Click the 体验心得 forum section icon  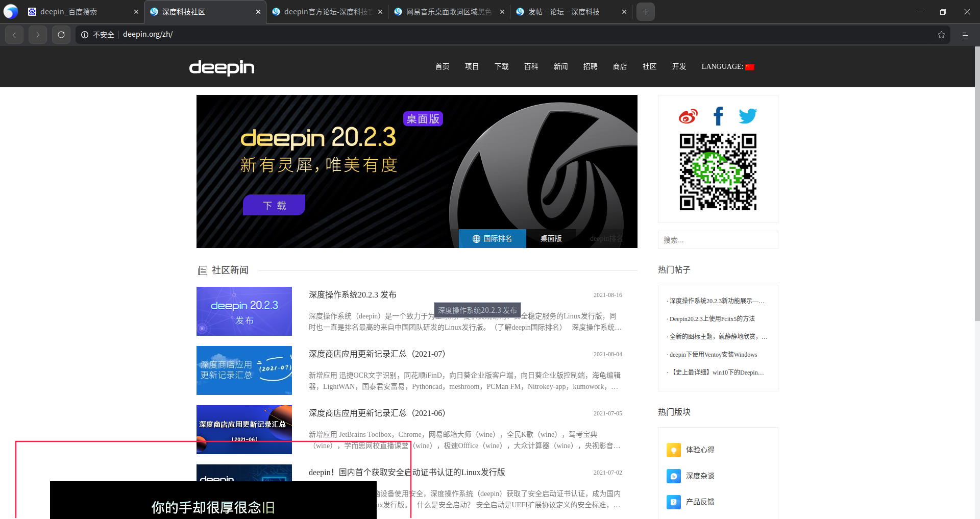coord(673,450)
